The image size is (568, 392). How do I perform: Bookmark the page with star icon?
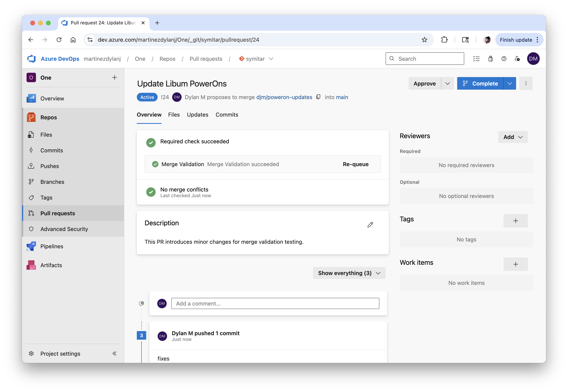tap(424, 40)
